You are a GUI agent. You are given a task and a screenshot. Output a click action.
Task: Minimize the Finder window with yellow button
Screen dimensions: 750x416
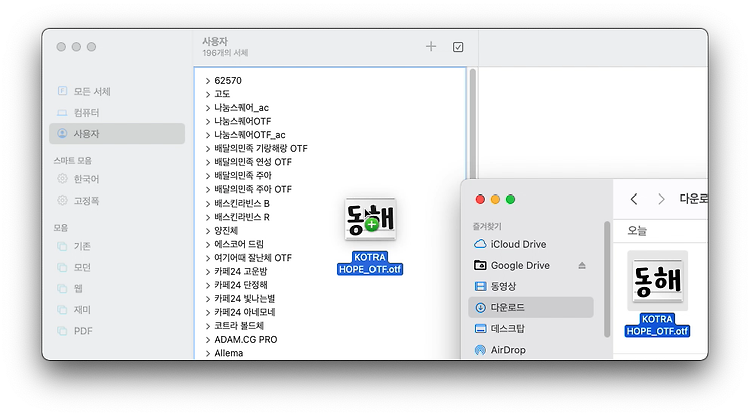pos(496,199)
